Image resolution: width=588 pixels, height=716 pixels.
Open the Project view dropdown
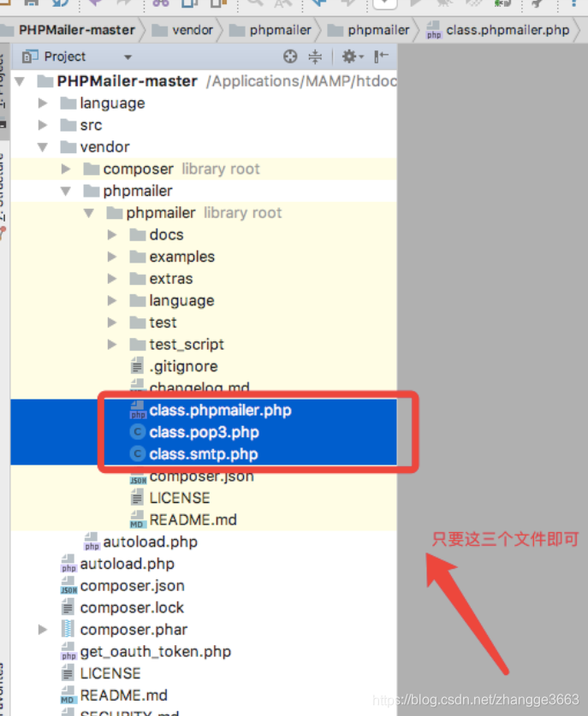click(128, 57)
